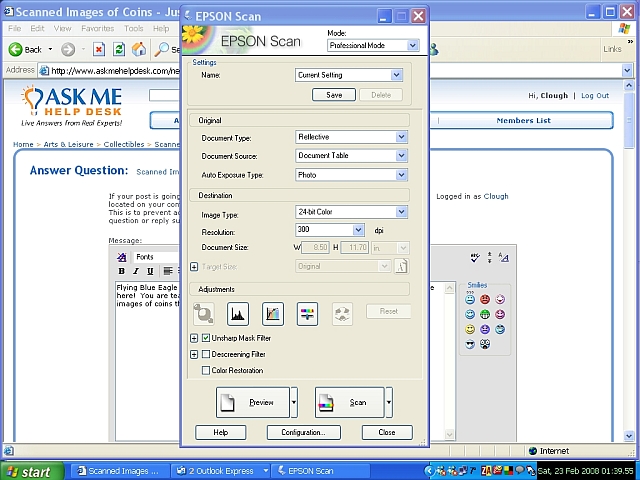The width and height of the screenshot is (640, 480).
Task: Click the remove formatting icon by Fonts
Action: 122,257
